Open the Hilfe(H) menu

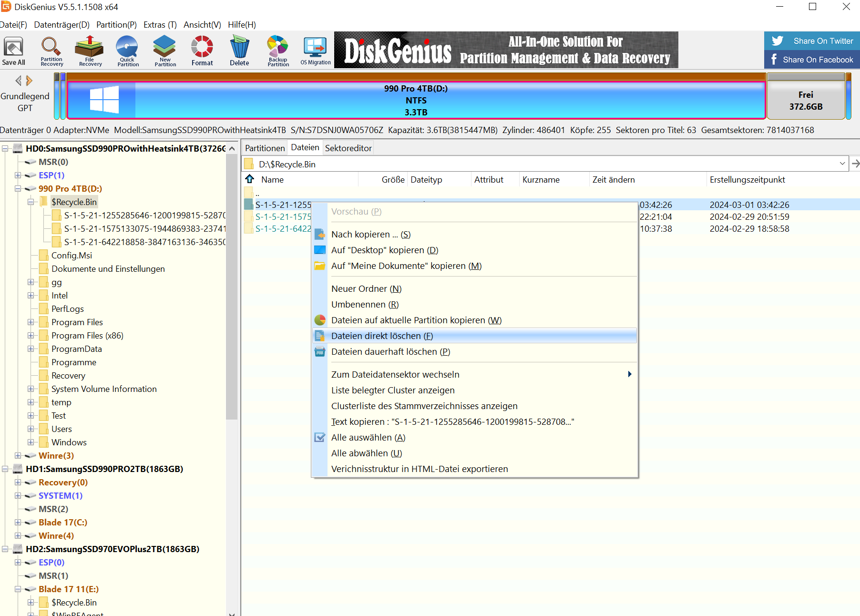click(x=242, y=25)
